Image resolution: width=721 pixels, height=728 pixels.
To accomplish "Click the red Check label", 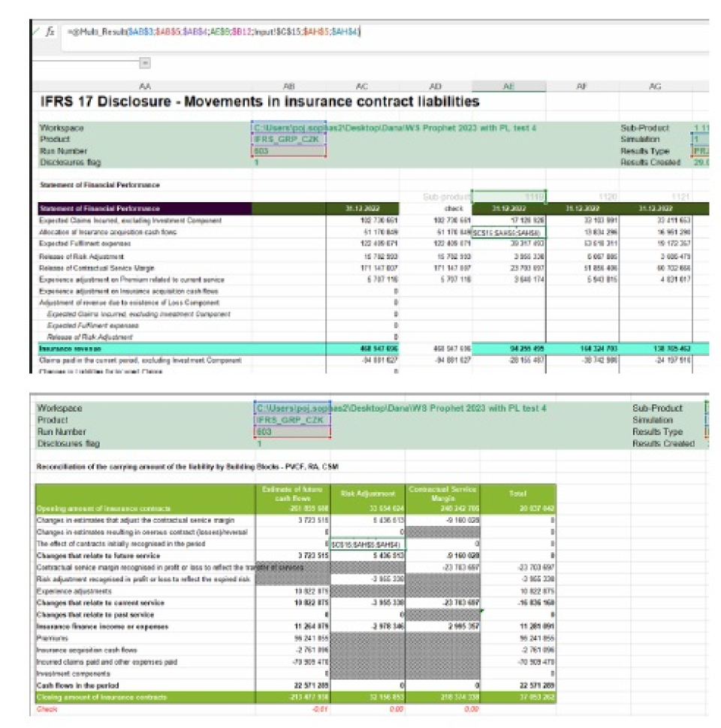I will click(x=47, y=707).
